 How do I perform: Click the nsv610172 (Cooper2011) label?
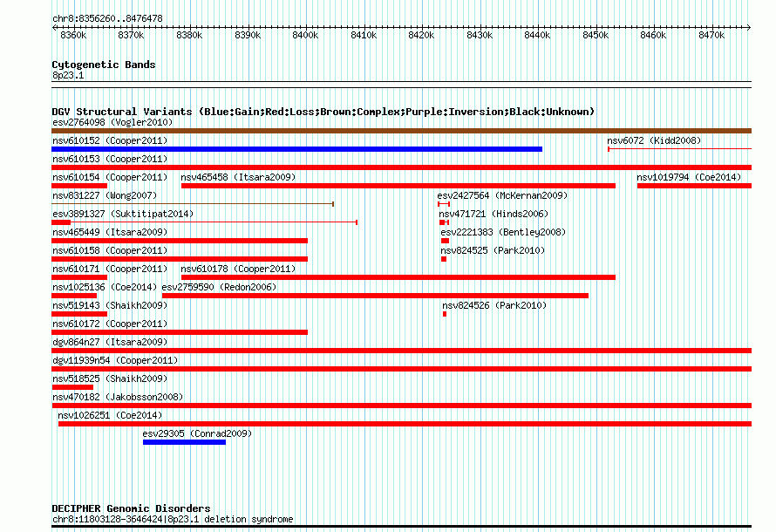pyautogui.click(x=110, y=324)
